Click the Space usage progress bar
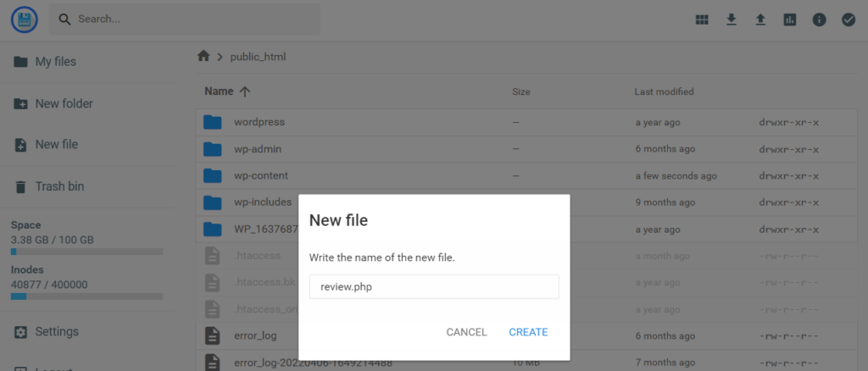Image resolution: width=868 pixels, height=371 pixels. click(87, 252)
